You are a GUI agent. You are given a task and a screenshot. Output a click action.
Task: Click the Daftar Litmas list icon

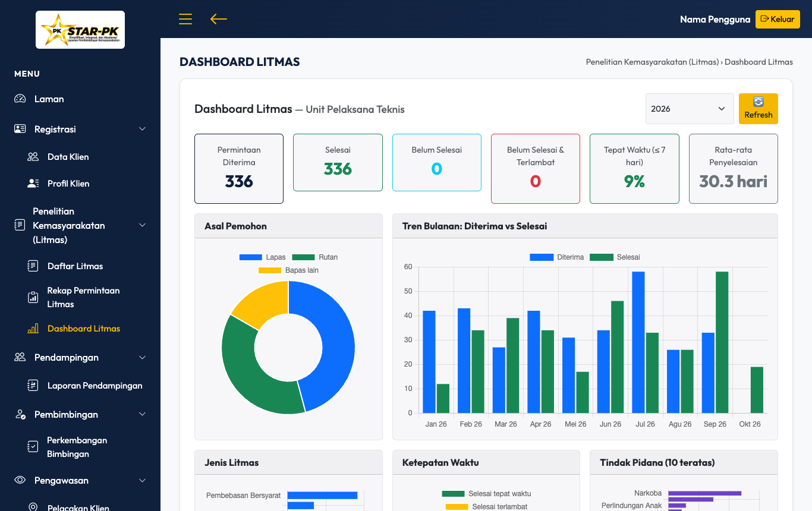click(x=33, y=266)
